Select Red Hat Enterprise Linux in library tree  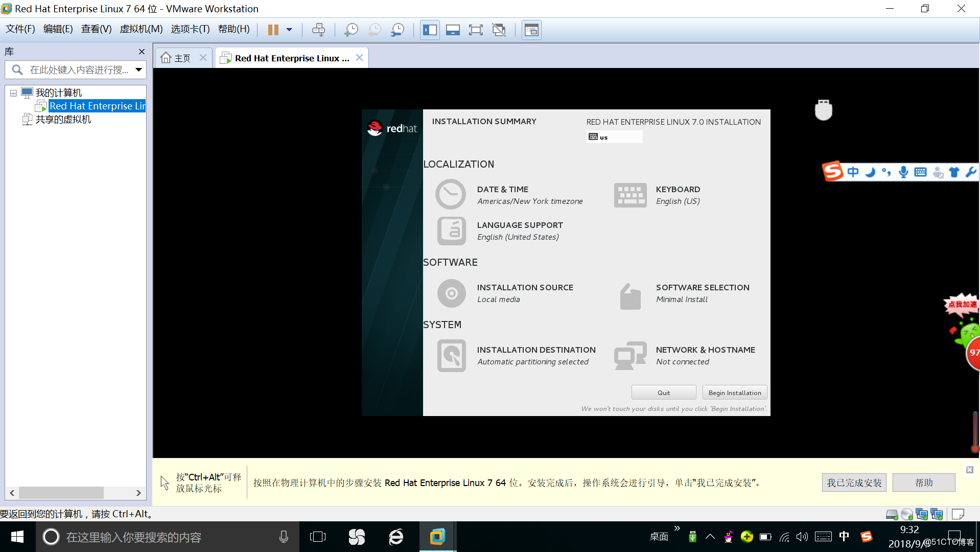pyautogui.click(x=97, y=106)
